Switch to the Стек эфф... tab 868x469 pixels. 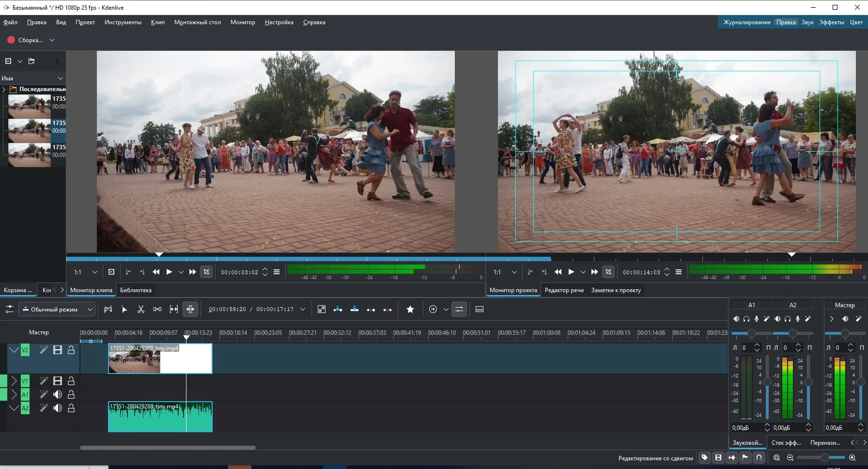(x=786, y=443)
